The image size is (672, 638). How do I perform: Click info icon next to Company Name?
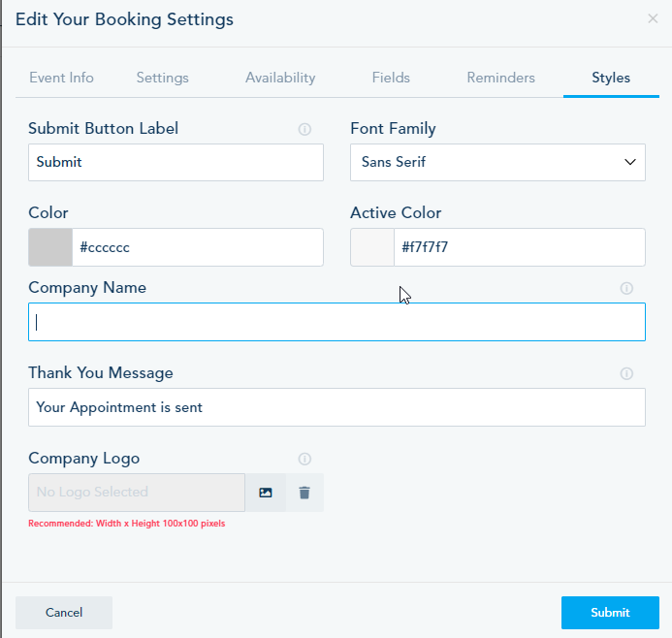click(626, 288)
